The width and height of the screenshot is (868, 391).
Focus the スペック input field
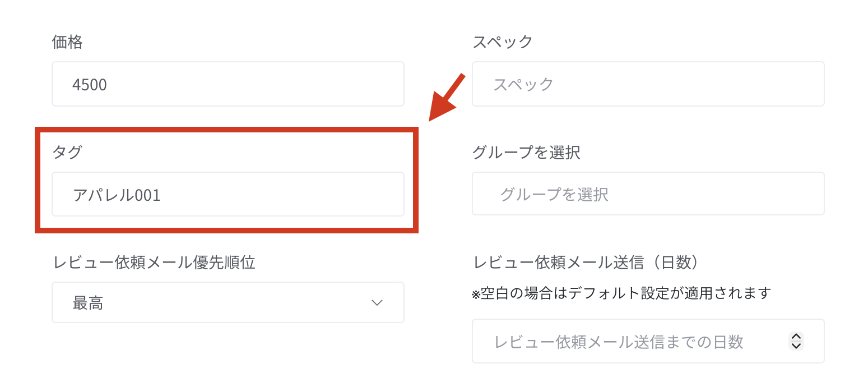tap(648, 84)
